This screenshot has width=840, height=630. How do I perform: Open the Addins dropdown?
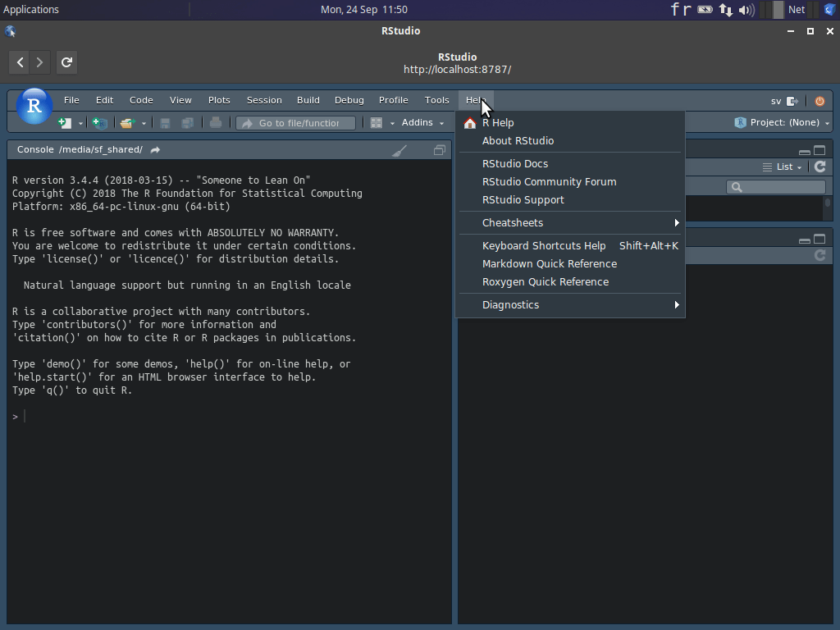pos(422,123)
